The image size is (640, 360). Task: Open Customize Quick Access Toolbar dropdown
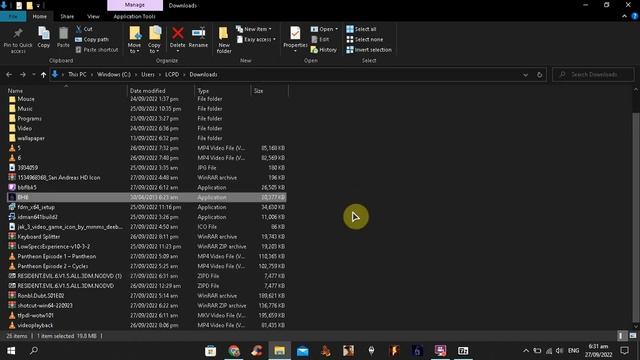[38, 5]
